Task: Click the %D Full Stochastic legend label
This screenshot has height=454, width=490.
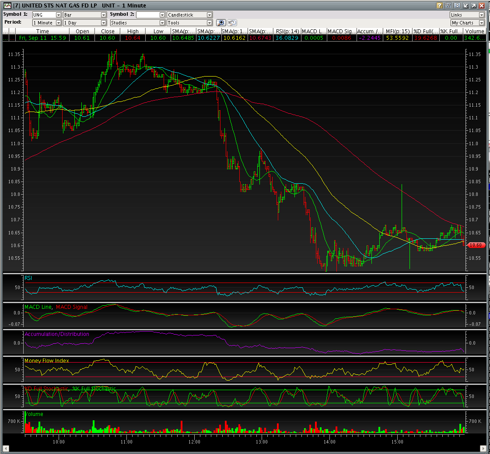Action: tap(46, 389)
